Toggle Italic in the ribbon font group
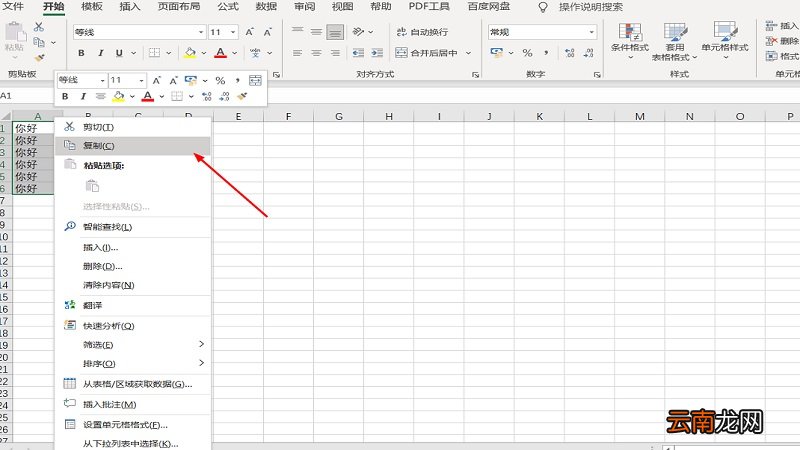 101,53
